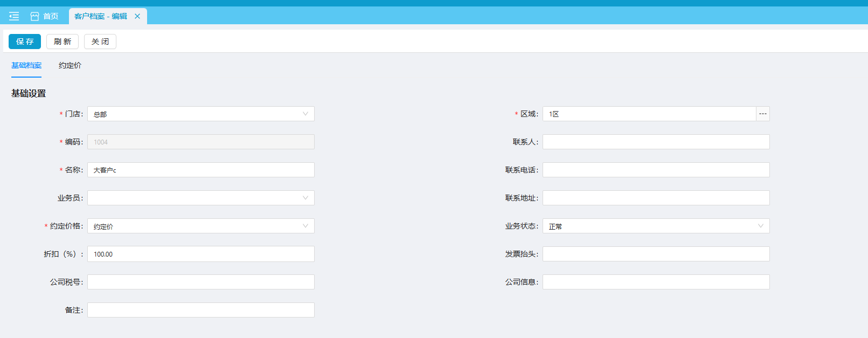
Task: Click the home icon in the tab bar
Action: [x=34, y=16]
